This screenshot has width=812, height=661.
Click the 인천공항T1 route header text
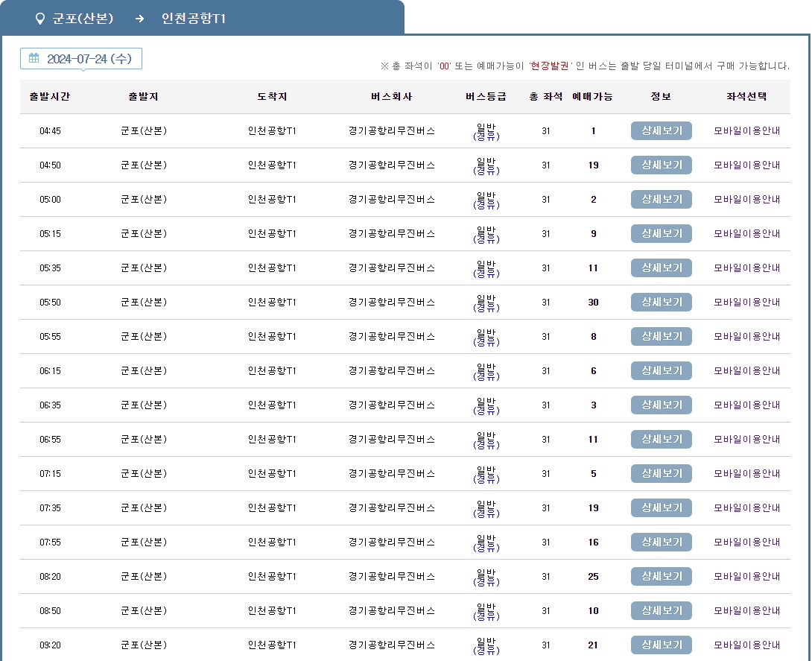click(x=194, y=19)
